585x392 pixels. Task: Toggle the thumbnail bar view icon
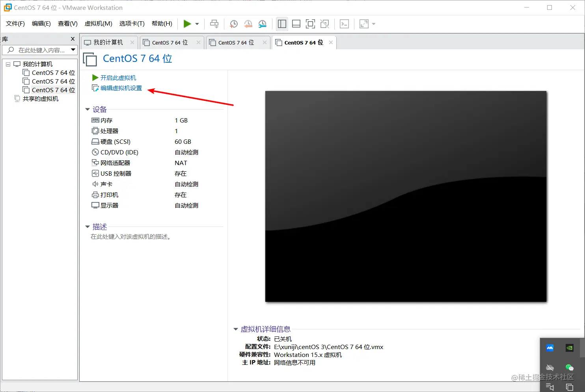(296, 24)
